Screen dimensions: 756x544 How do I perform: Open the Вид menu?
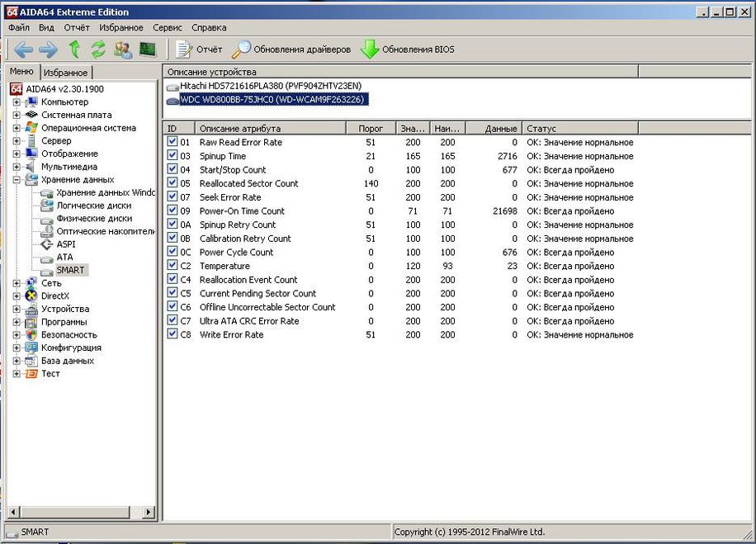point(46,27)
